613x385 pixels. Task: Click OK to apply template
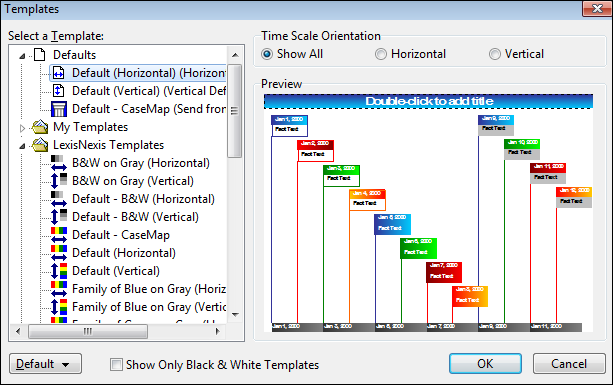pos(485,364)
